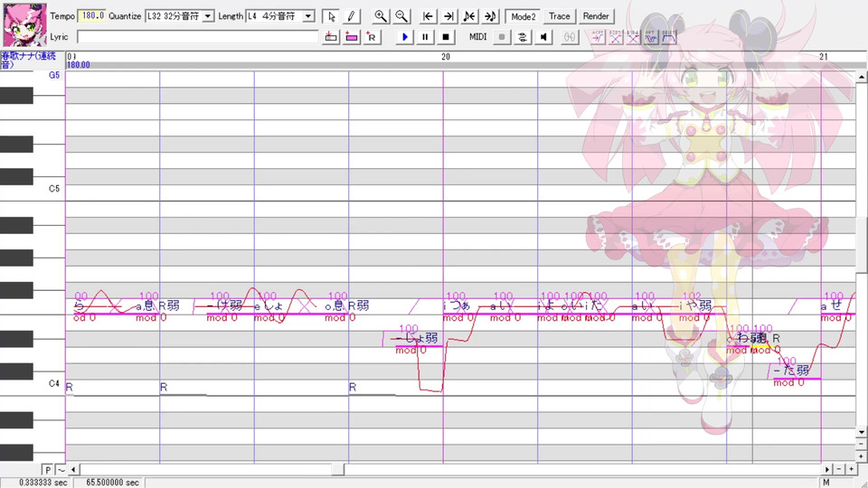Stop playback
868x488 pixels.
[x=446, y=37]
